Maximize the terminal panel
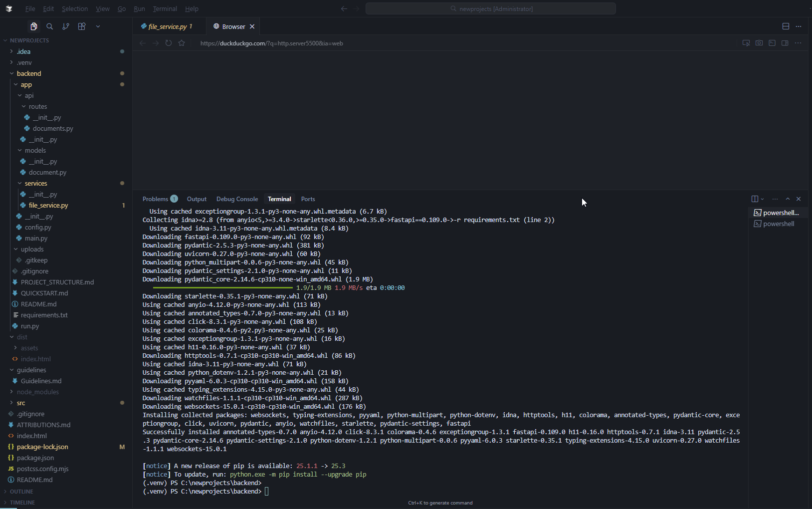Screen dimensions: 812x509 pos(788,199)
